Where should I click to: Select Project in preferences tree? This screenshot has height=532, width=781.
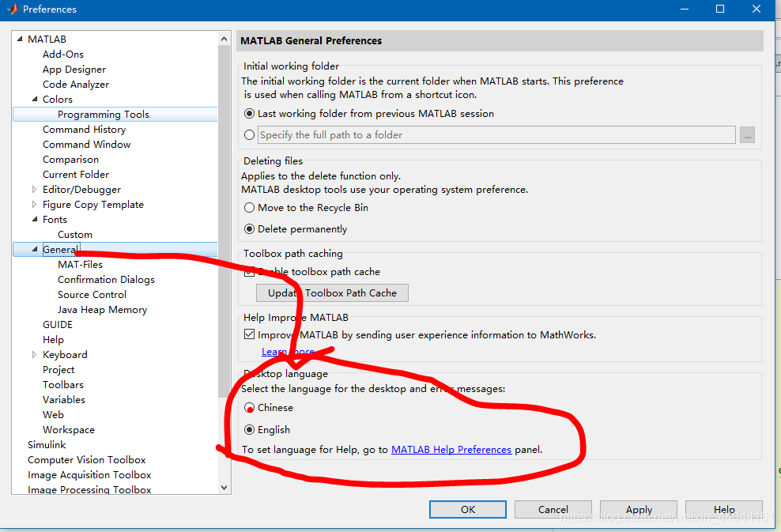pyautogui.click(x=58, y=370)
